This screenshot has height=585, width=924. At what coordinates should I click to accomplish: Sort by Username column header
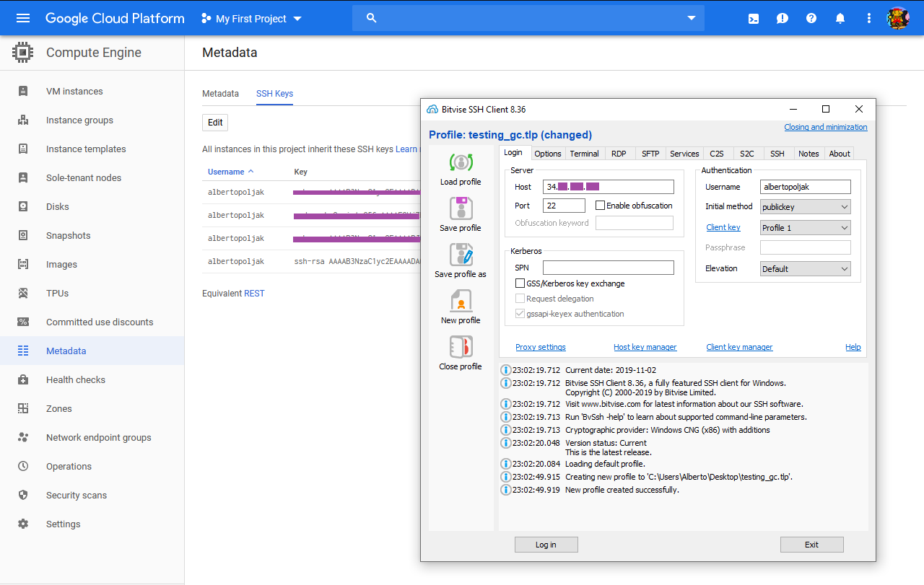pos(230,172)
